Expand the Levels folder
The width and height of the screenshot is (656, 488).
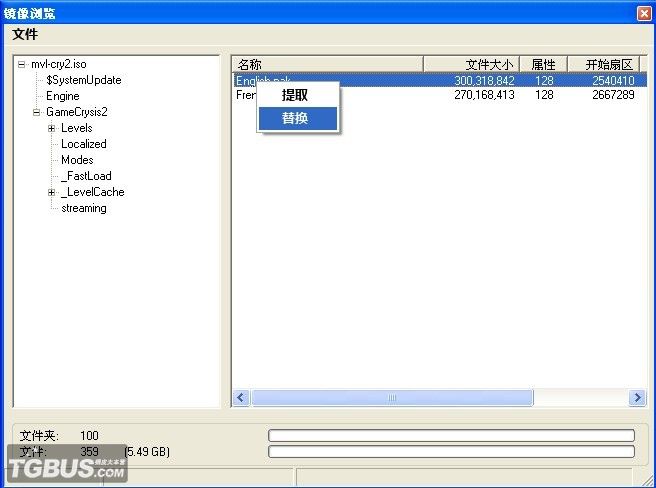[x=51, y=128]
